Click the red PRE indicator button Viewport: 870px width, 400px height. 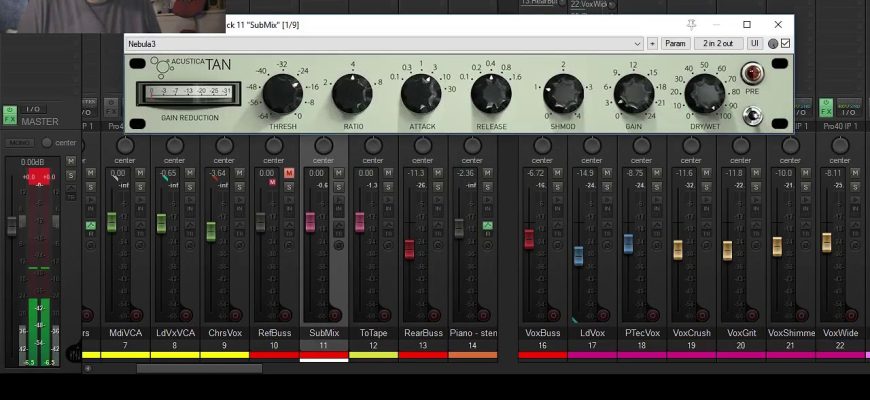coord(751,75)
